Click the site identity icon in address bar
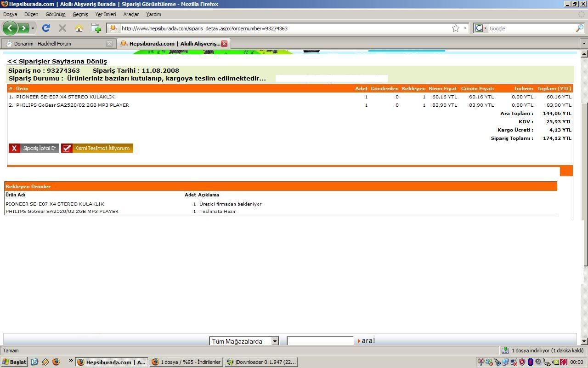588x368 pixels. click(113, 28)
